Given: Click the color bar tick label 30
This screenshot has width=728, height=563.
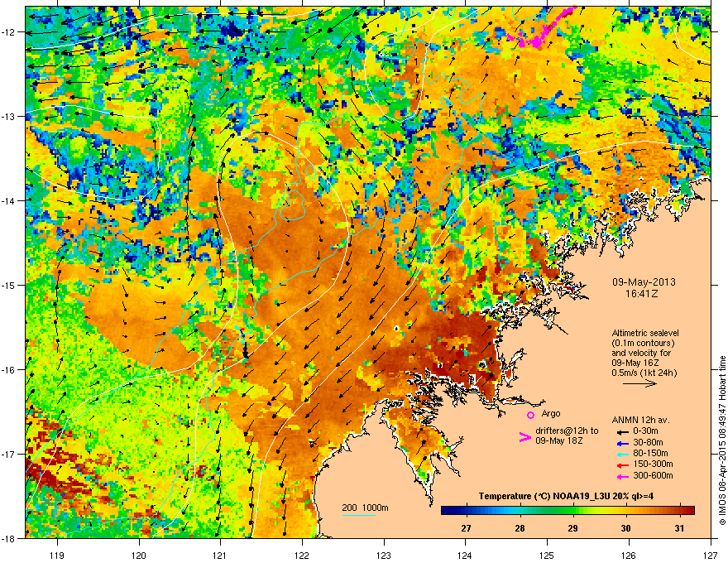Looking at the screenshot, I should coord(626,528).
